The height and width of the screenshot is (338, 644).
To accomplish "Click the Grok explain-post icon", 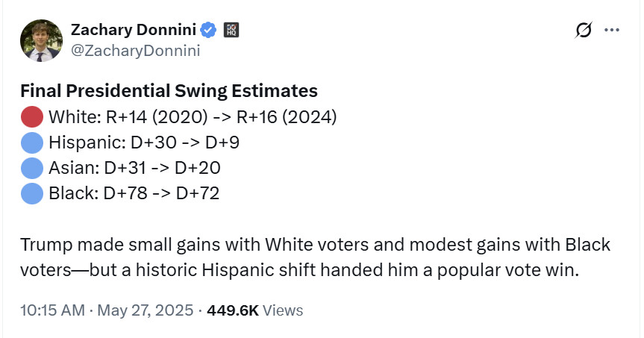I will click(x=584, y=30).
